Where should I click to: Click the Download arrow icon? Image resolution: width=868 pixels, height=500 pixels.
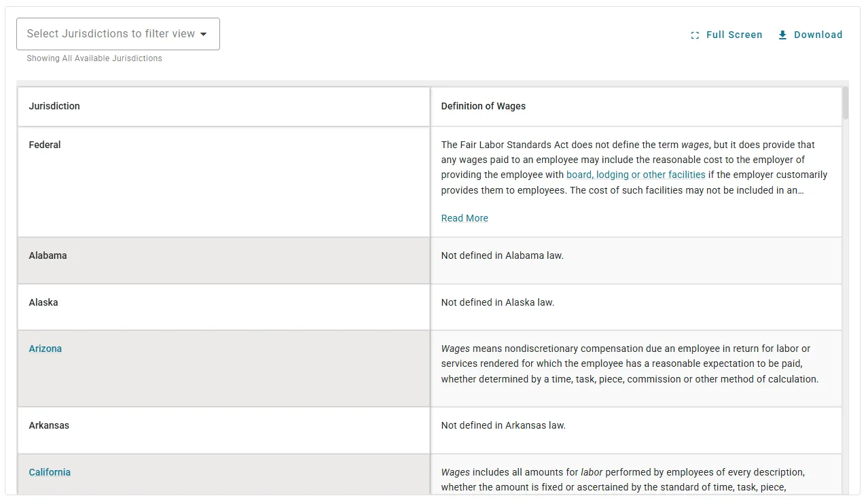(x=782, y=34)
